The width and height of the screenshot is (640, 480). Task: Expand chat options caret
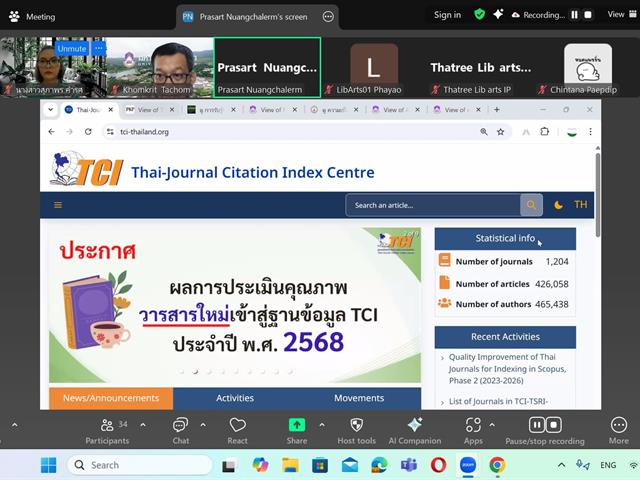click(203, 425)
